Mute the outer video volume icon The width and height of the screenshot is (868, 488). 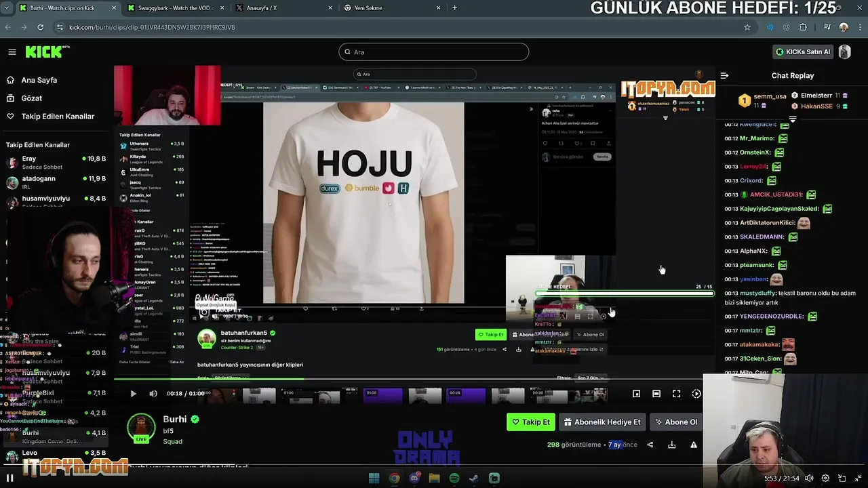[809, 478]
